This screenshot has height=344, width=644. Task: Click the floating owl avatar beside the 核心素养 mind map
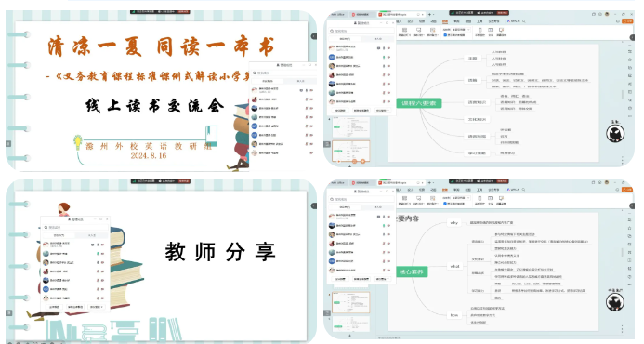click(615, 302)
